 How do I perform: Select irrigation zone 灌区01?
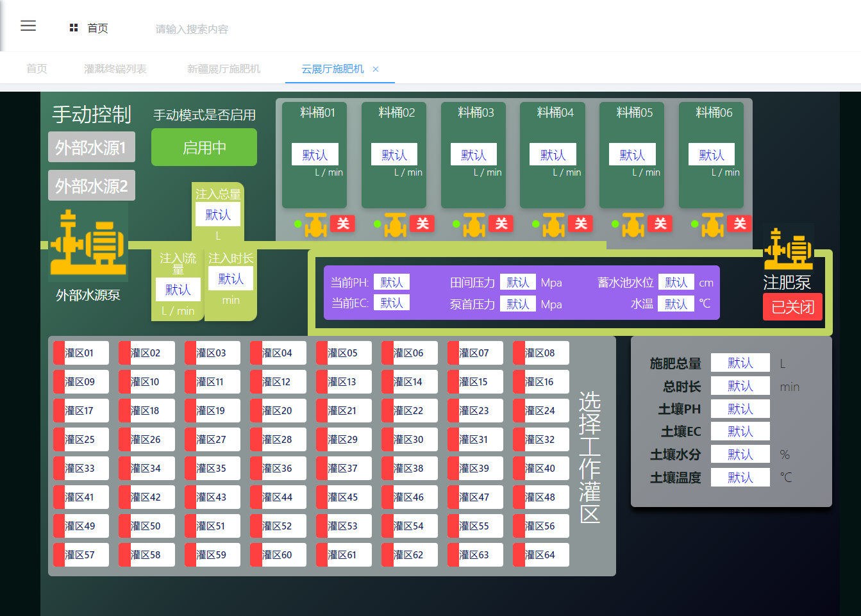(x=81, y=353)
